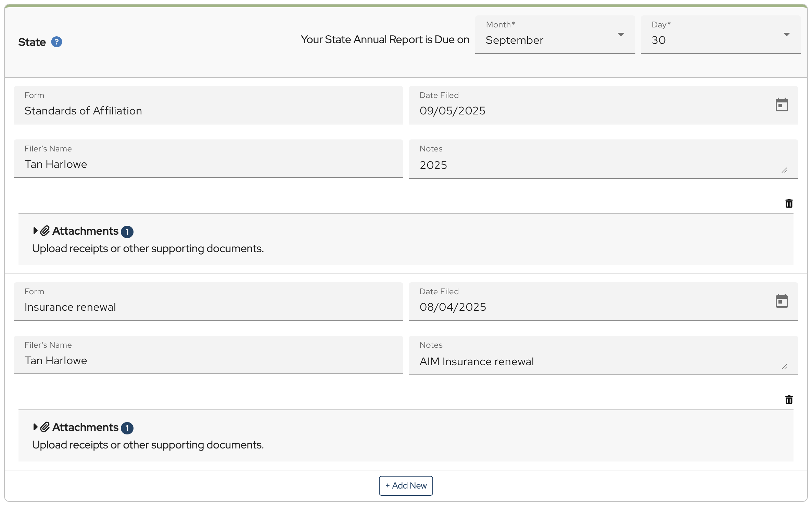Click attachment count badge under Standards of Affiliation

(x=127, y=232)
